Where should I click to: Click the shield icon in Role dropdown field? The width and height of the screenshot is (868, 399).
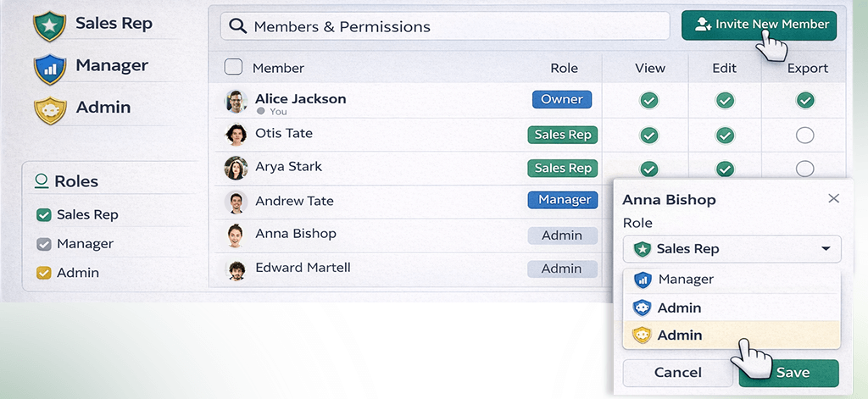(643, 249)
